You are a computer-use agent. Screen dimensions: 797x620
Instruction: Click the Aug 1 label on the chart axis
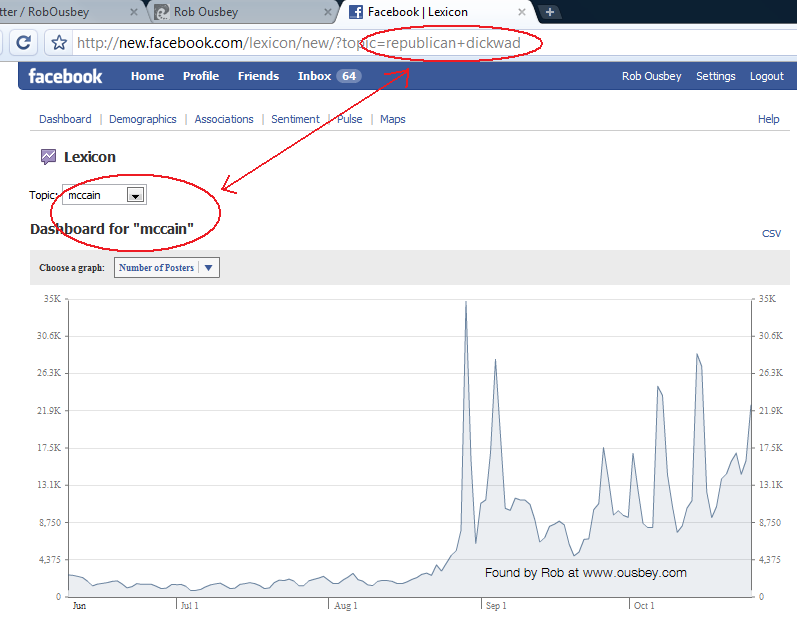(x=346, y=606)
